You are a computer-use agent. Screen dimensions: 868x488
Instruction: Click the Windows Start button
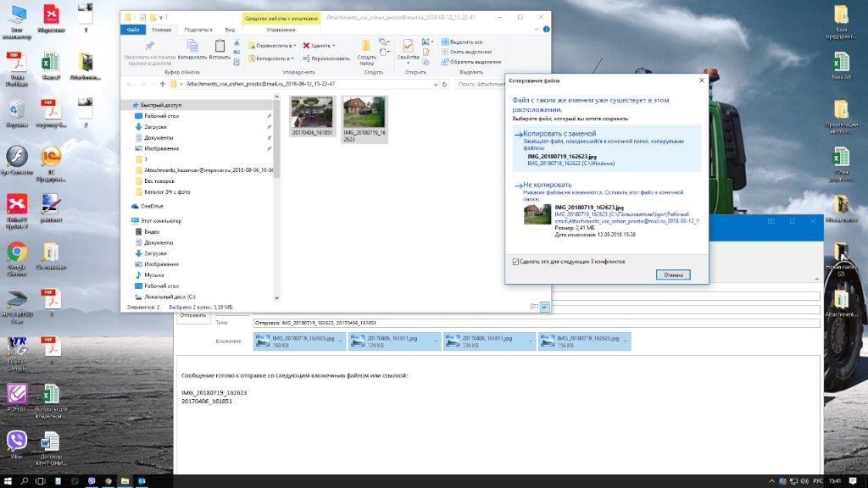[x=8, y=481]
